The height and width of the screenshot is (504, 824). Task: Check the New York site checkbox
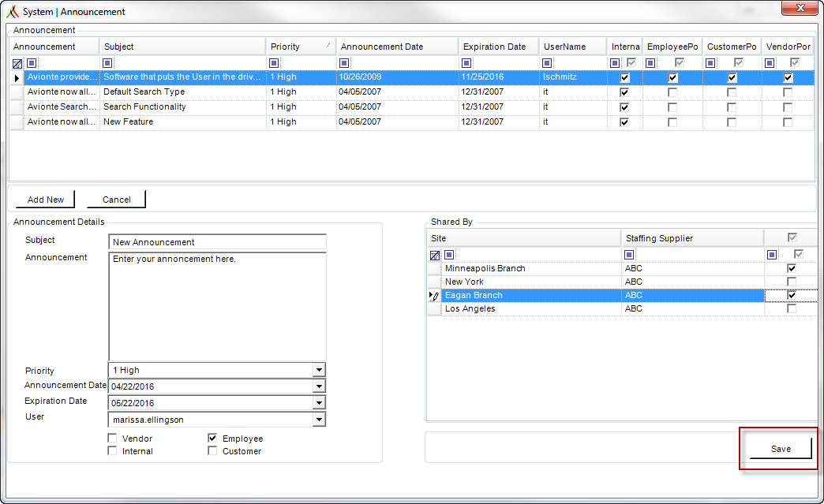coord(792,282)
